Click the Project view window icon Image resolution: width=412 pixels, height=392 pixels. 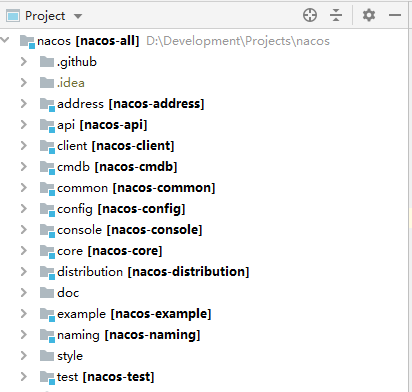coord(13,16)
